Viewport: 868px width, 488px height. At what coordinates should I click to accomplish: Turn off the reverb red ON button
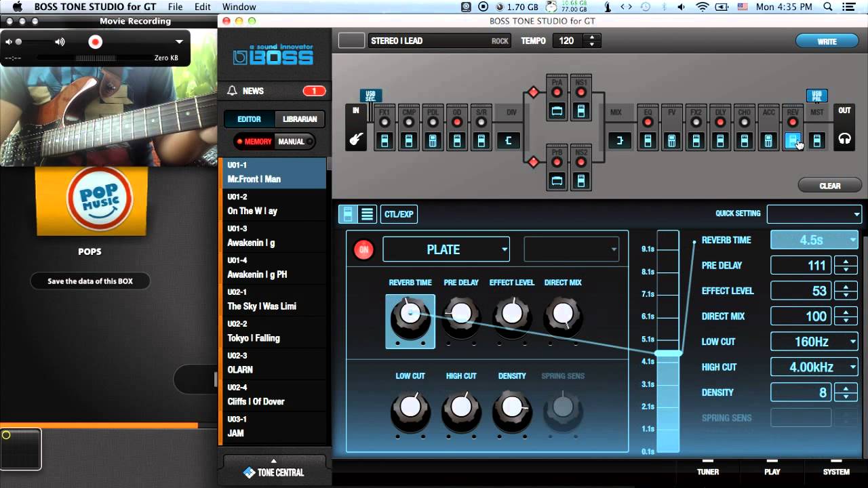pyautogui.click(x=363, y=249)
